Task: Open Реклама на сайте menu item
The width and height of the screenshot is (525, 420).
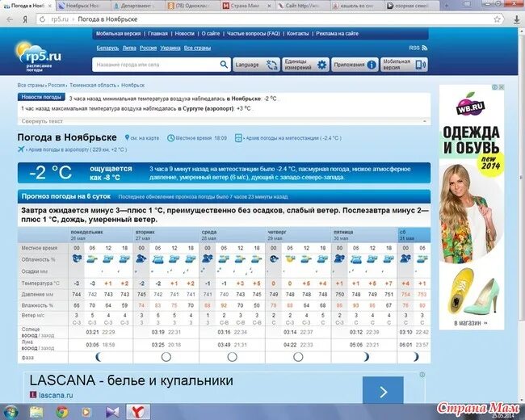Action: (337, 33)
